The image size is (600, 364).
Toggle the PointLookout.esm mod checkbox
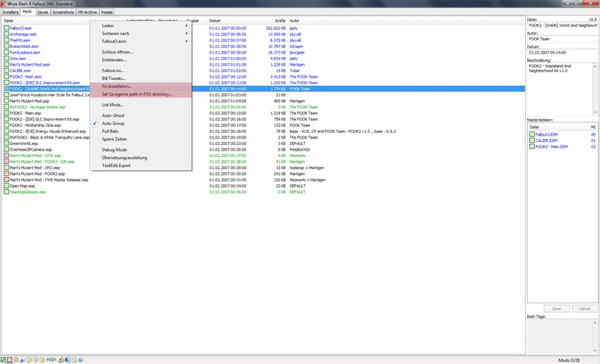pos(6,52)
